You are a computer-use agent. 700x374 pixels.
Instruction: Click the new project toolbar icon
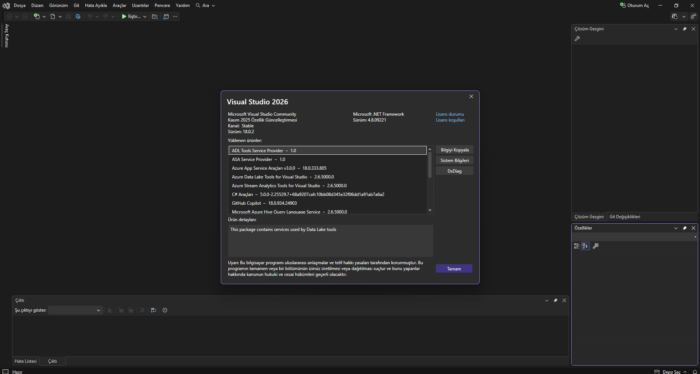coord(37,17)
